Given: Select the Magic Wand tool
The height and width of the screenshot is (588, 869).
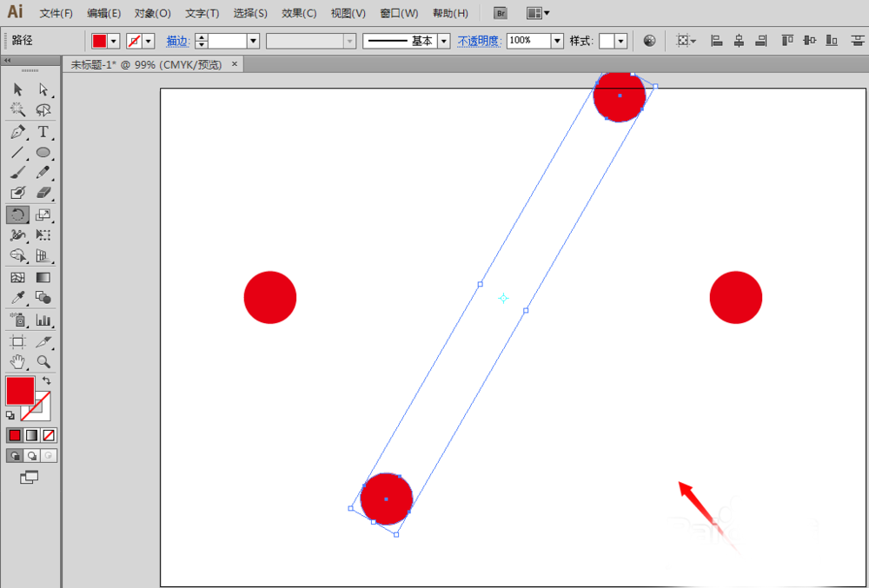Looking at the screenshot, I should [x=18, y=109].
